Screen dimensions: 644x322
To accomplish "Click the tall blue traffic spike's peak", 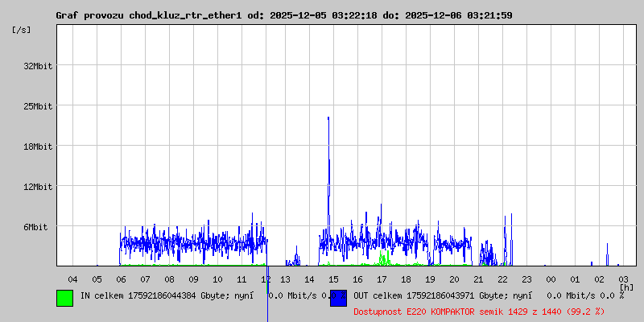I will pos(328,118).
